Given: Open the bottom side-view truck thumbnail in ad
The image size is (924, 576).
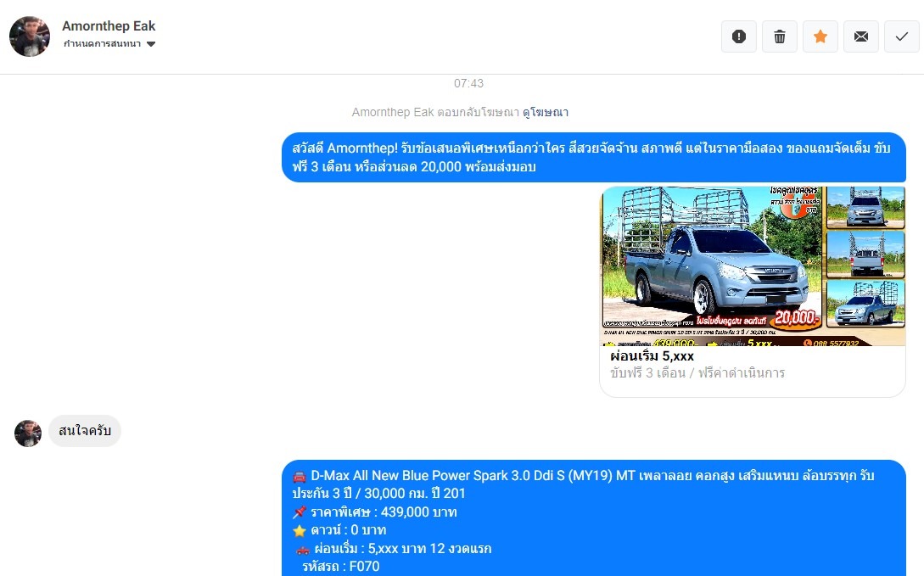Looking at the screenshot, I should coord(865,303).
